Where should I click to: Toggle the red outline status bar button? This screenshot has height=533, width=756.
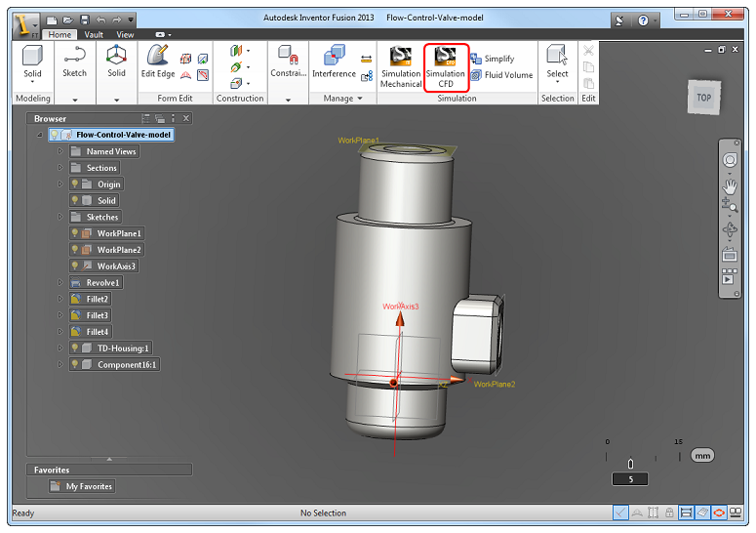719,512
